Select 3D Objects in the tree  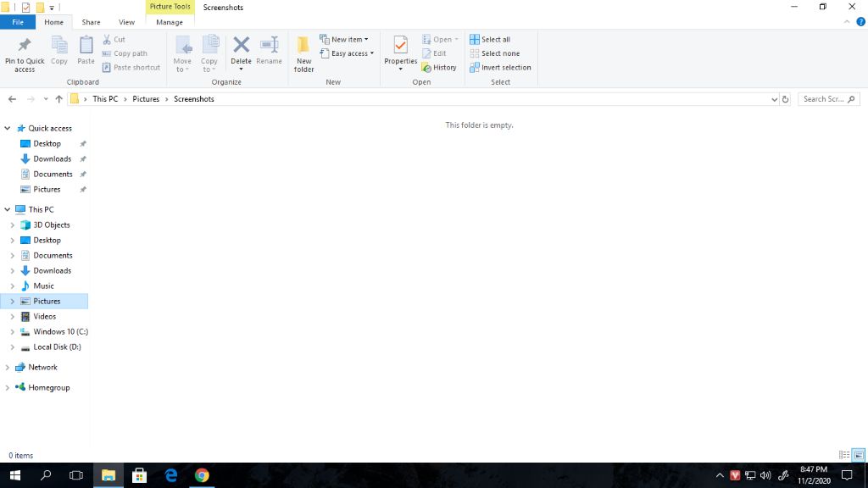click(x=52, y=225)
